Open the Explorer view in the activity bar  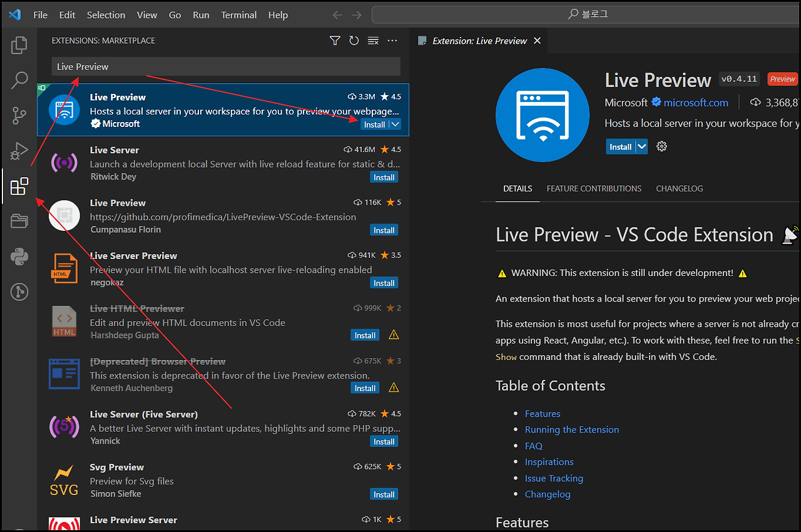19,45
